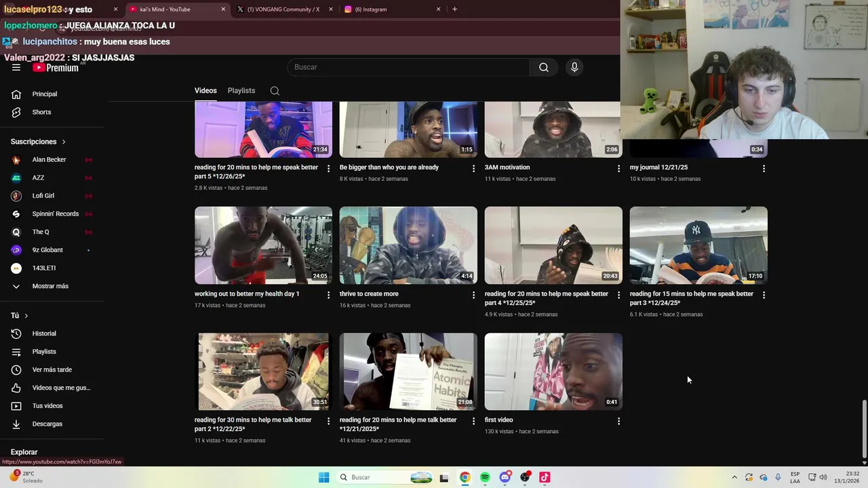The width and height of the screenshot is (868, 488).
Task: Open Ver más tarde list
Action: [52, 369]
